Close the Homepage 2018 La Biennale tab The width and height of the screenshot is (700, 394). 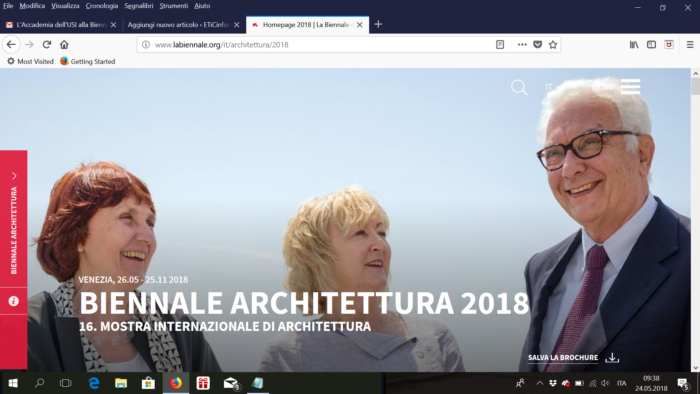point(360,25)
